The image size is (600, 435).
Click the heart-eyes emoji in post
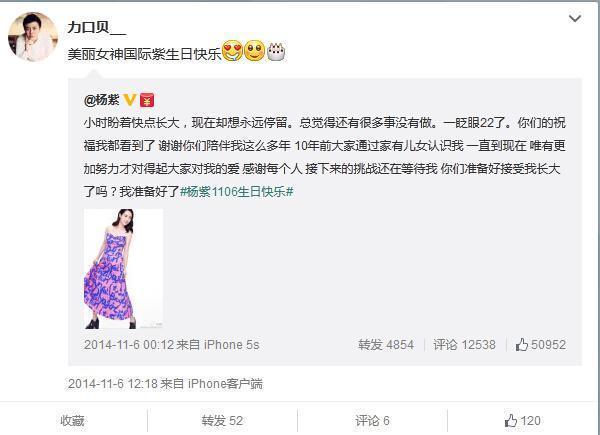(232, 51)
